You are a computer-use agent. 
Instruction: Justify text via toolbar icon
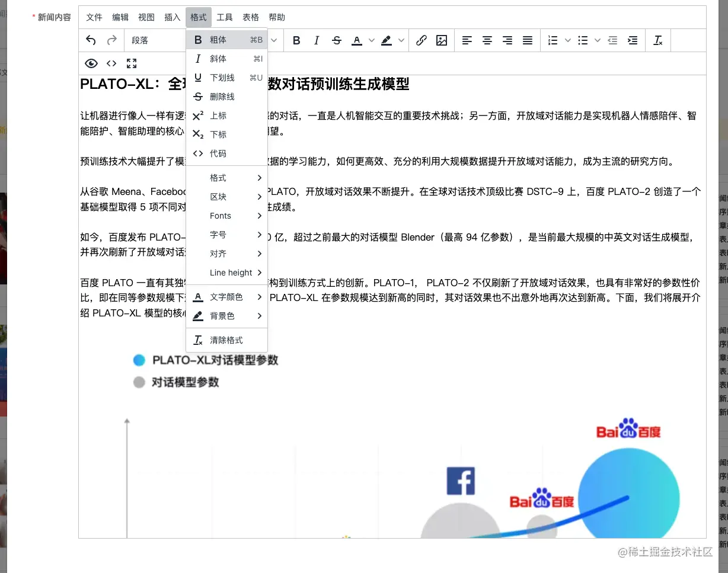pos(528,40)
